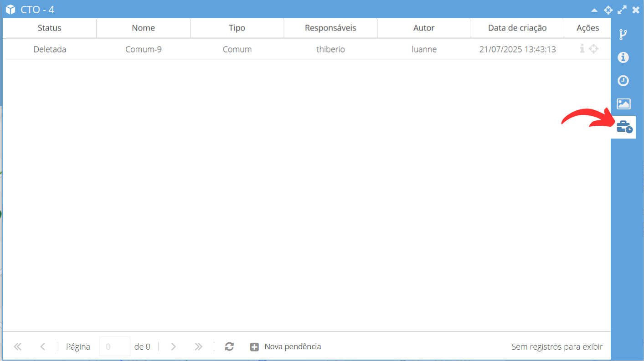Create a Nova pendência
Image resolution: width=644 pixels, height=361 pixels.
coord(286,346)
